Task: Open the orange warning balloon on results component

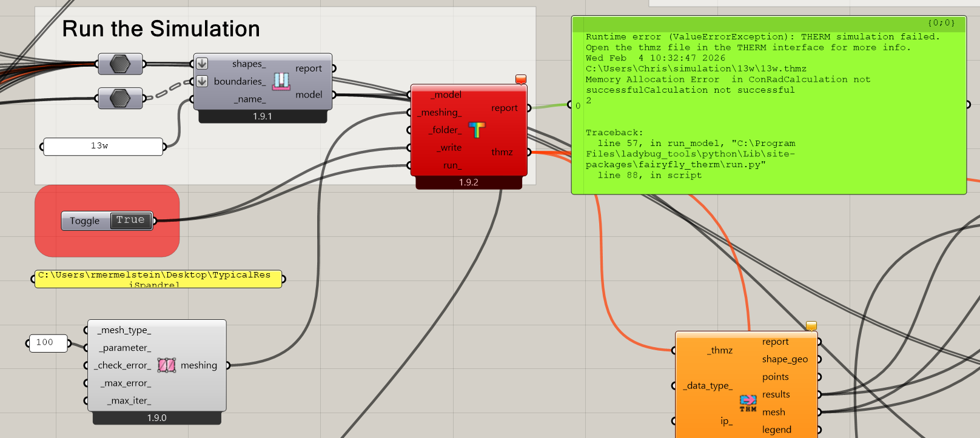Action: 811,326
